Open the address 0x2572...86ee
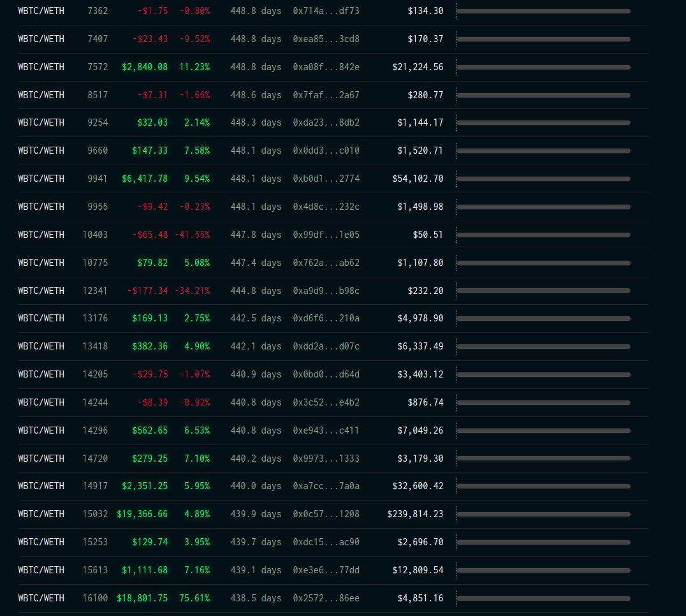Image resolution: width=686 pixels, height=616 pixels. point(326,598)
